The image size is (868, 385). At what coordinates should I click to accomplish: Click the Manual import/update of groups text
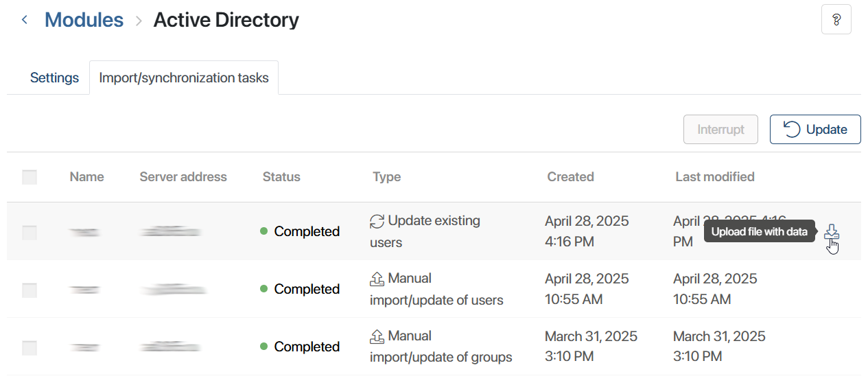pyautogui.click(x=441, y=347)
